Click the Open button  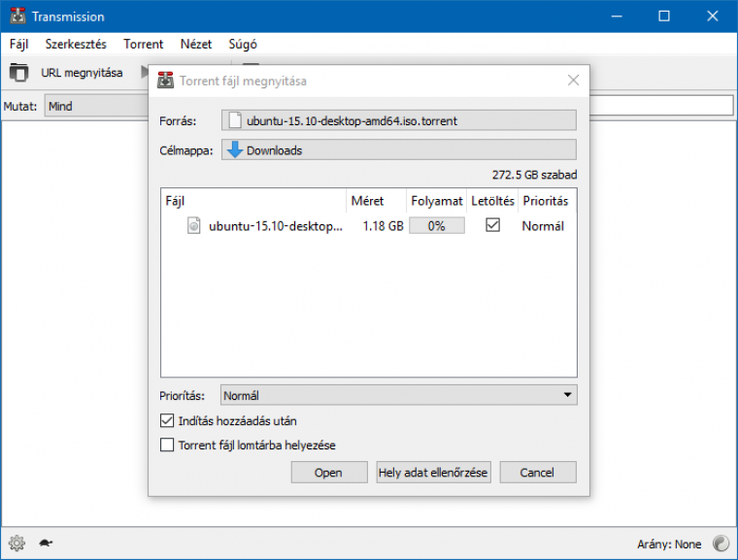329,472
